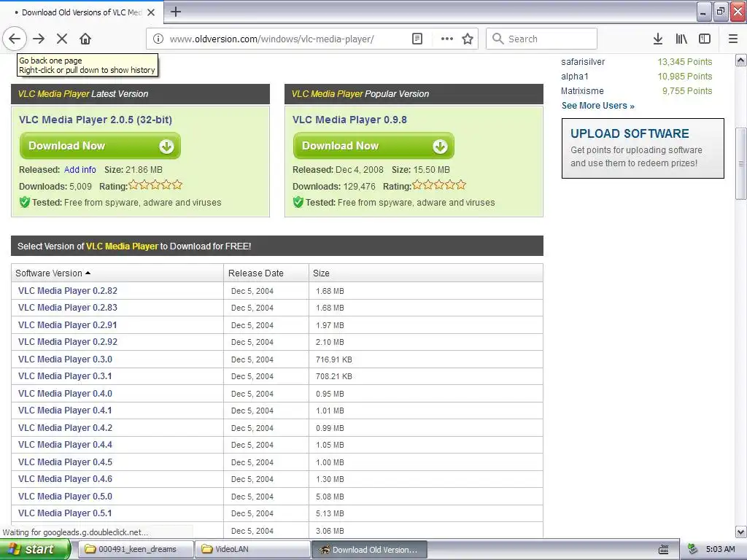This screenshot has width=747, height=560.
Task: Open VLC Media Player 0.4.4 link
Action: [x=65, y=445]
